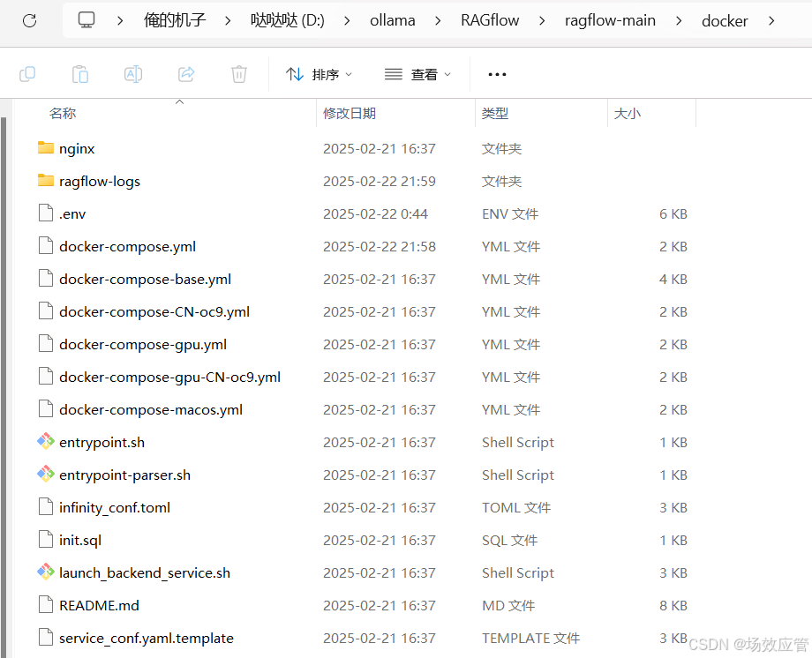Viewport: 812px width, 658px height.
Task: Select docker-compose-gpu-CN-oc9.yml file name
Action: 169,378
